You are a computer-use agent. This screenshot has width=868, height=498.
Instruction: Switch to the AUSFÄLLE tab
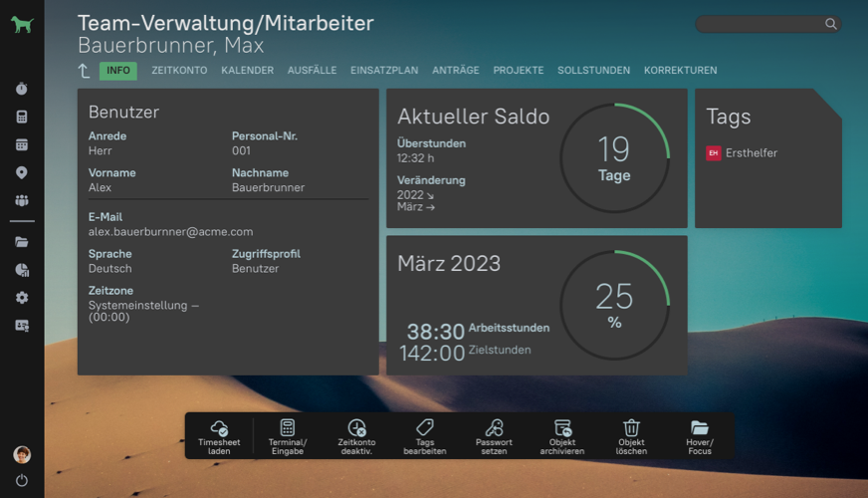312,71
